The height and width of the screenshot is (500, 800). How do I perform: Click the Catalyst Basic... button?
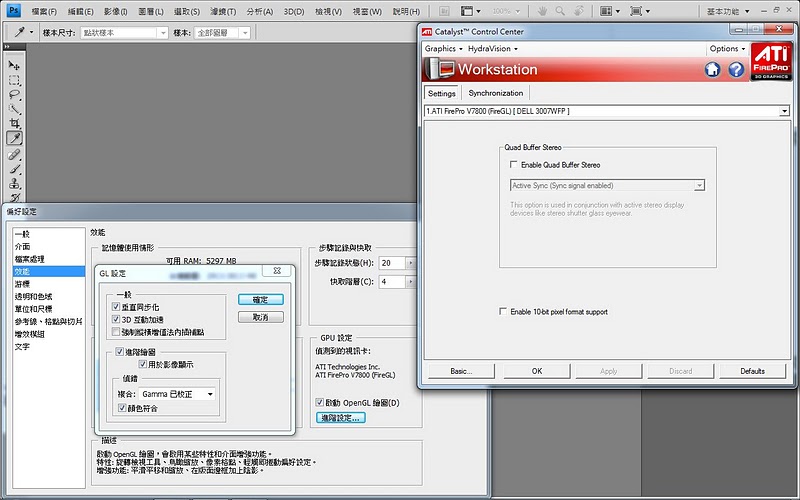pos(461,371)
